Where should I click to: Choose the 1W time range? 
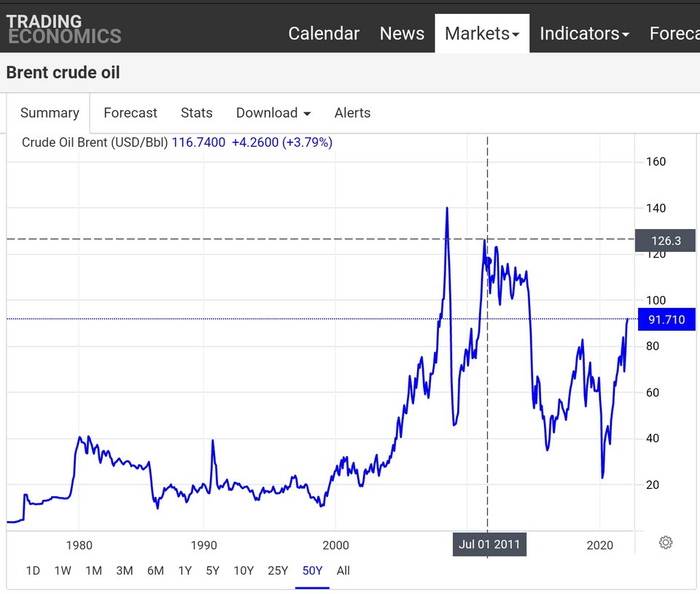click(63, 571)
